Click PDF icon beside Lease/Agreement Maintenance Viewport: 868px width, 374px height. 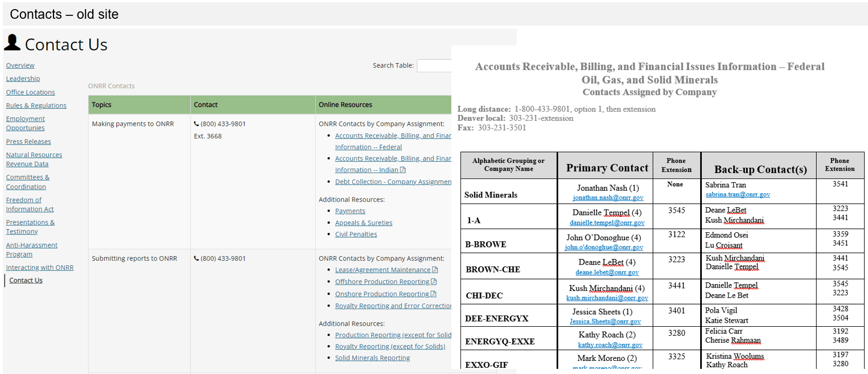tap(435, 270)
